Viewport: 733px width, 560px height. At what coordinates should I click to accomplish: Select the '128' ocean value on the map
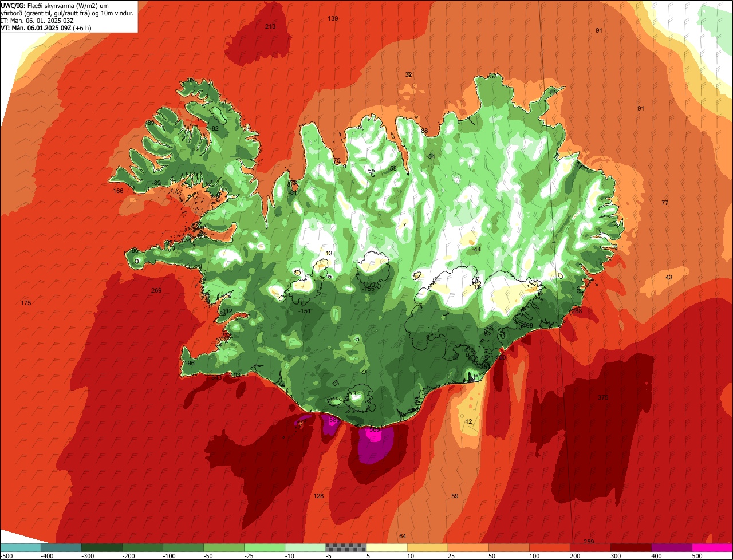pos(319,496)
